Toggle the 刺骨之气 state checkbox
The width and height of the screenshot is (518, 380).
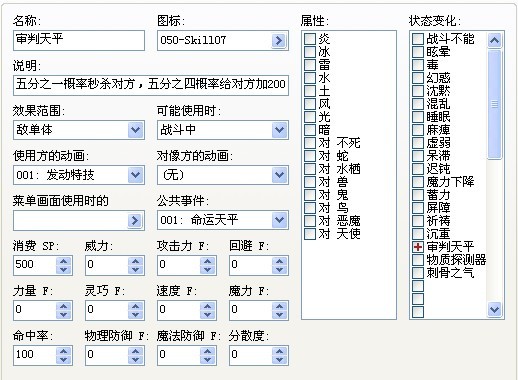[x=418, y=273]
